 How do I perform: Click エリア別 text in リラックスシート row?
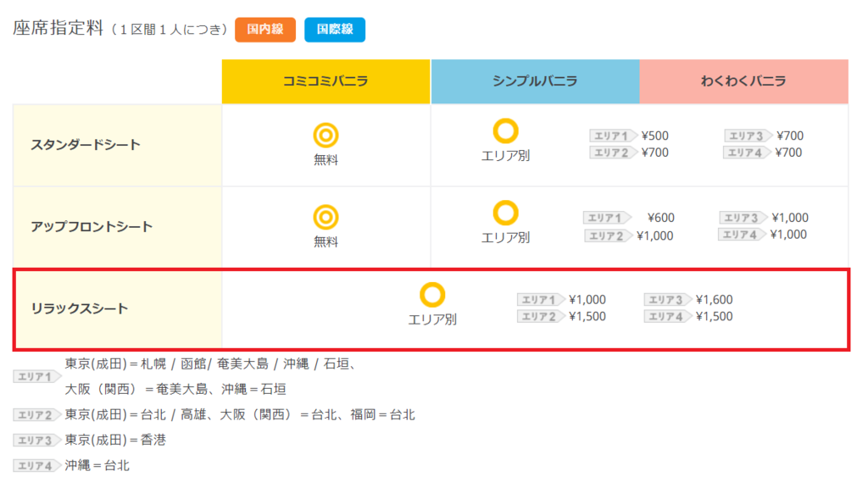point(432,319)
